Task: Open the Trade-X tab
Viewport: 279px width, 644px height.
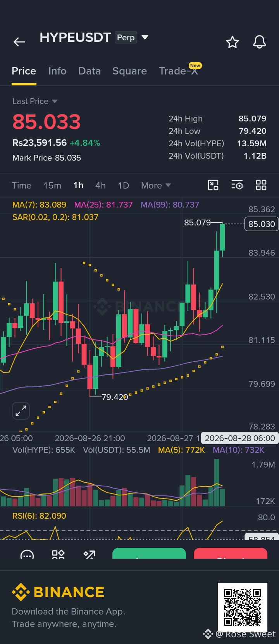Action: click(179, 71)
